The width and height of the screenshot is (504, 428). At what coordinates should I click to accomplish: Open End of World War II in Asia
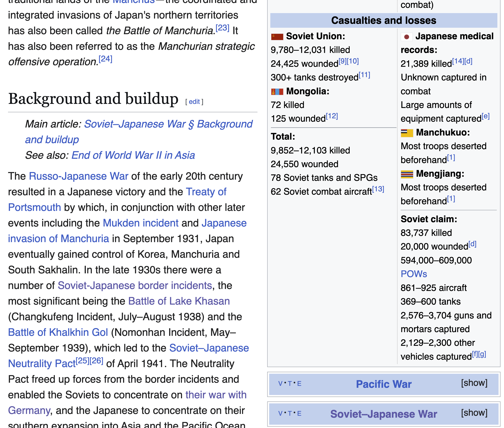(133, 155)
